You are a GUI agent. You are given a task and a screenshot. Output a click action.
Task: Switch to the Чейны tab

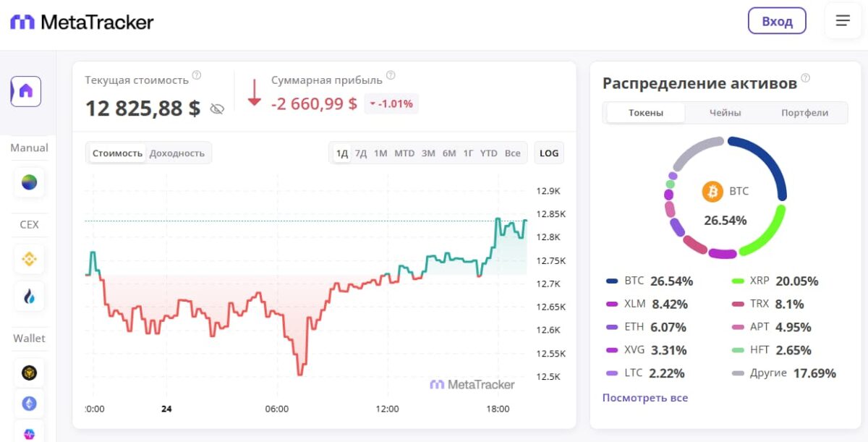(x=725, y=113)
